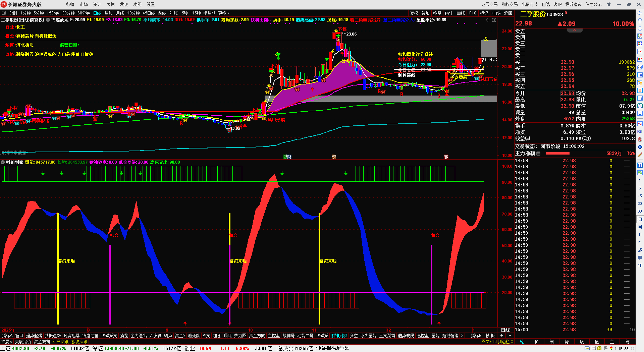644x352 pixels.
Task: Click the 三孚股份 stock name header
Action: [533, 14]
